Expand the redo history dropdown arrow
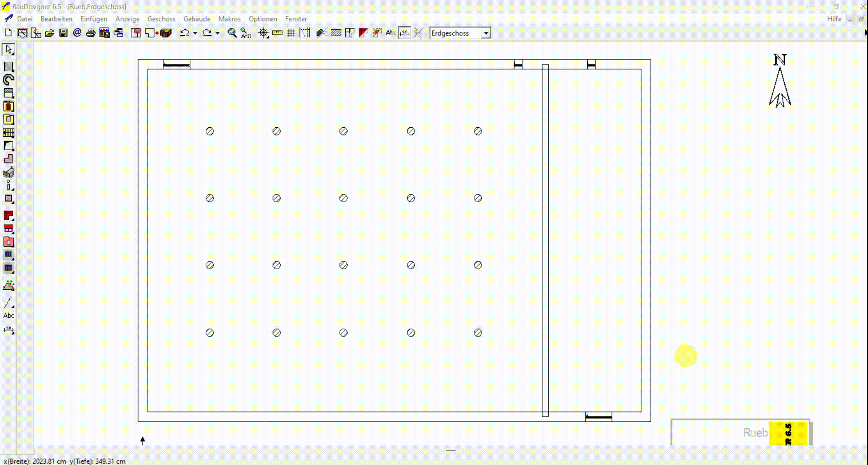 tap(218, 33)
